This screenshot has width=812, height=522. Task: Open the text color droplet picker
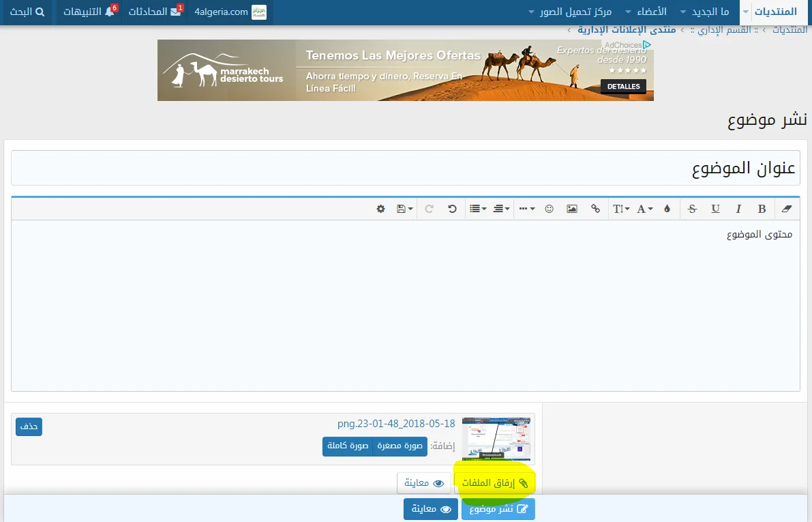click(x=667, y=209)
